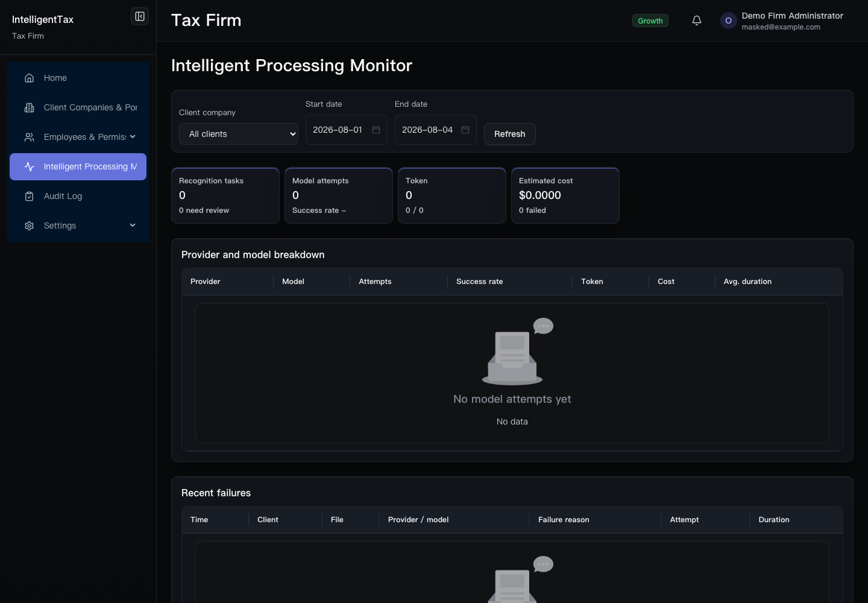Select Intelligent Processing Monitor menu item
The image size is (868, 603).
(x=78, y=166)
